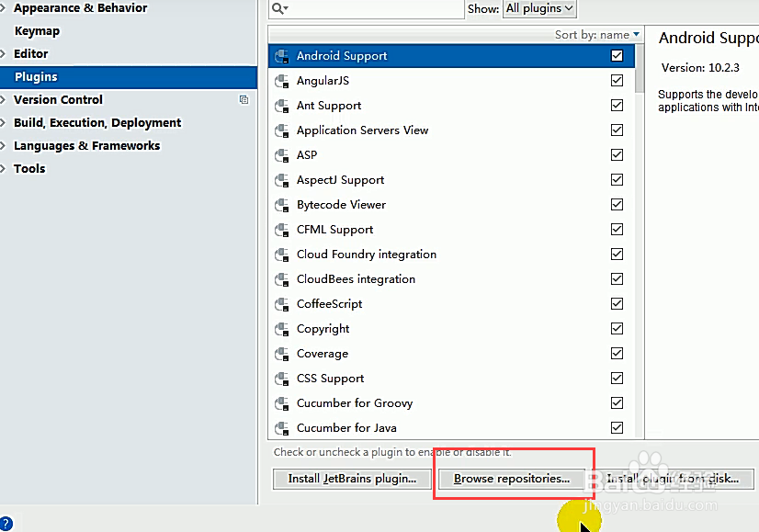
Task: Select Keymap in settings tree
Action: (x=38, y=31)
